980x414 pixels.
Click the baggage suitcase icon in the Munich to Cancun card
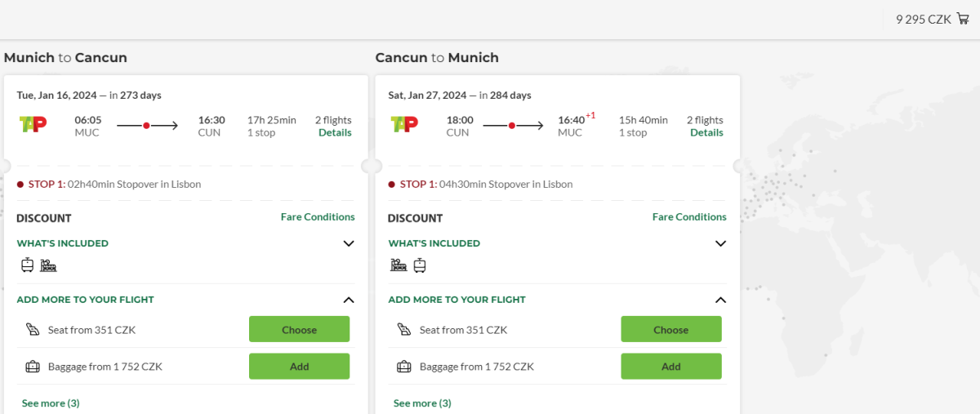click(32, 367)
